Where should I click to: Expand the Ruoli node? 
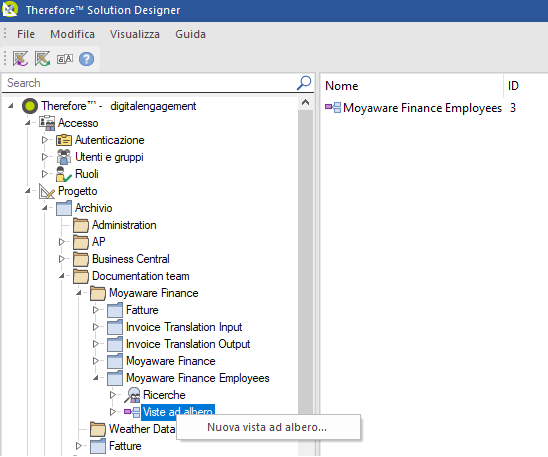[45, 174]
